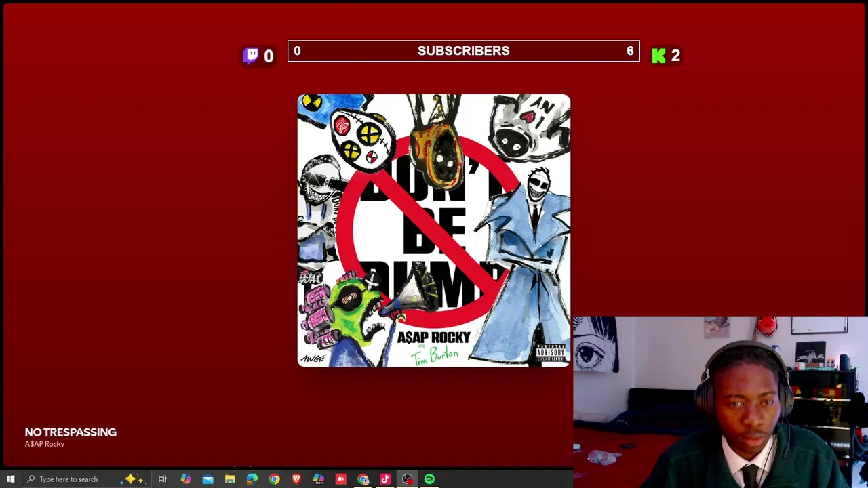Click the webcam overlay feed
This screenshot has height=488, width=868.
(720, 402)
